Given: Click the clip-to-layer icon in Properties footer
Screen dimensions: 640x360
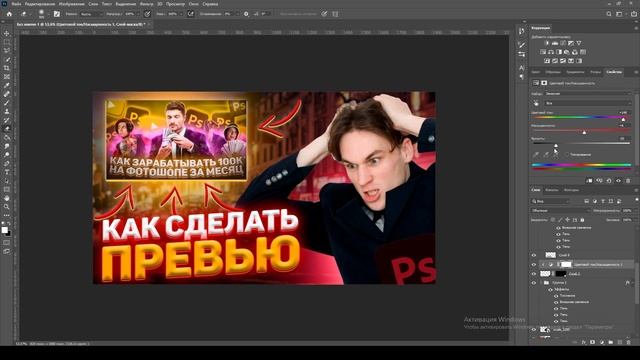Looking at the screenshot, I should click(589, 180).
